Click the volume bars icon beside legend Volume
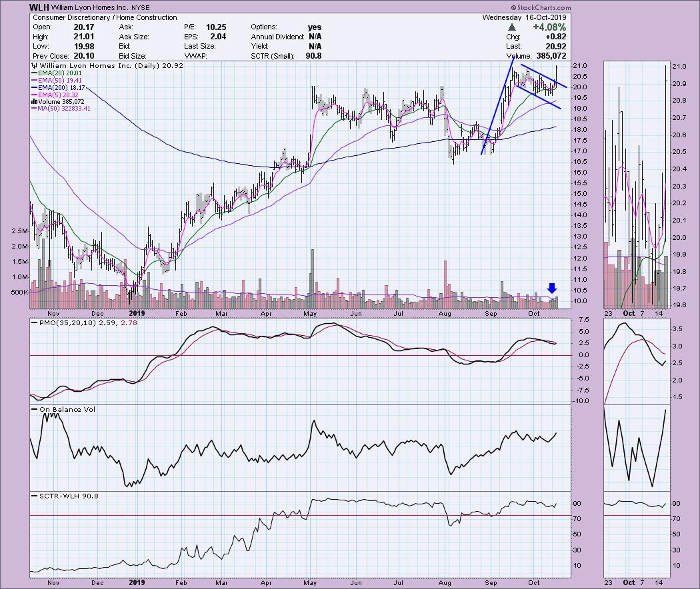This screenshot has height=589, width=700. [x=34, y=102]
